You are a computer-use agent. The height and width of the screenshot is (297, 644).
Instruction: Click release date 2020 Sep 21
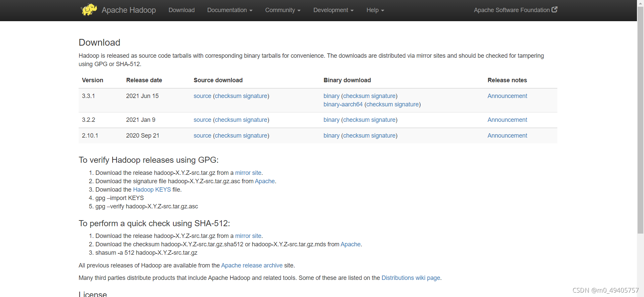click(x=143, y=136)
